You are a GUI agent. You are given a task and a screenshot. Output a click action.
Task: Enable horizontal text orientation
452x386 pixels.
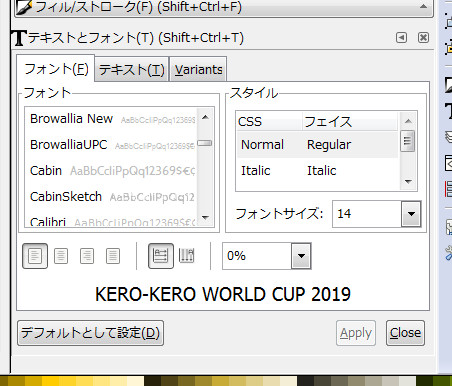pyautogui.click(x=161, y=256)
